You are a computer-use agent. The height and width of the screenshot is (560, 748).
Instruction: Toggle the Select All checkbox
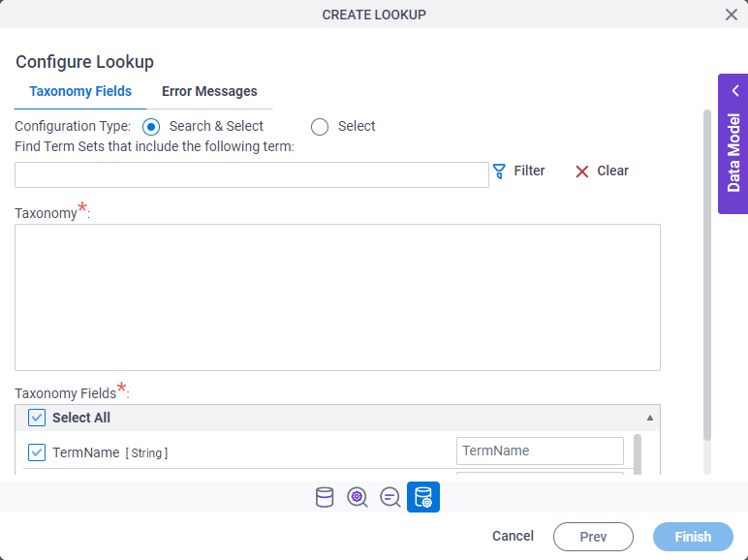point(37,418)
